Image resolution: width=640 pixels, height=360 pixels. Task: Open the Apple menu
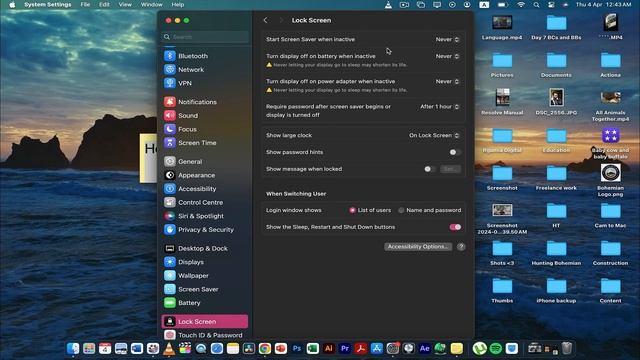point(12,4)
